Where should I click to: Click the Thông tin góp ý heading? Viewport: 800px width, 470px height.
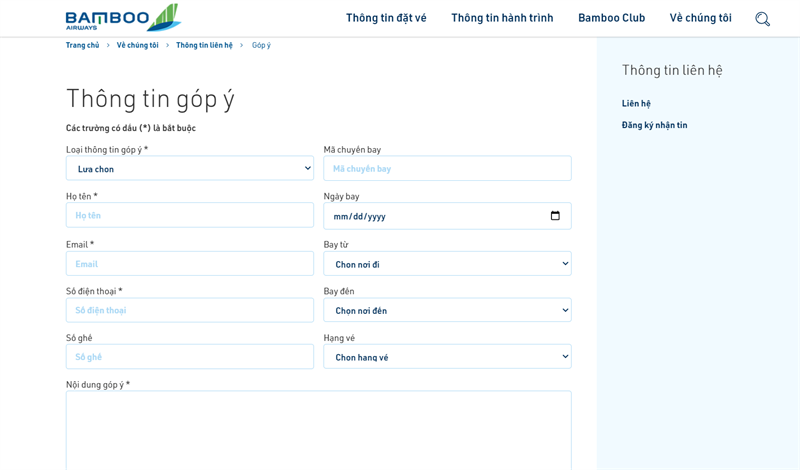click(x=150, y=99)
